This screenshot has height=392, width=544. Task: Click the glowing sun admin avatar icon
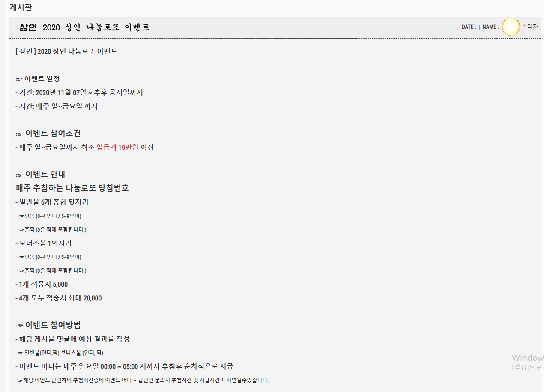510,27
